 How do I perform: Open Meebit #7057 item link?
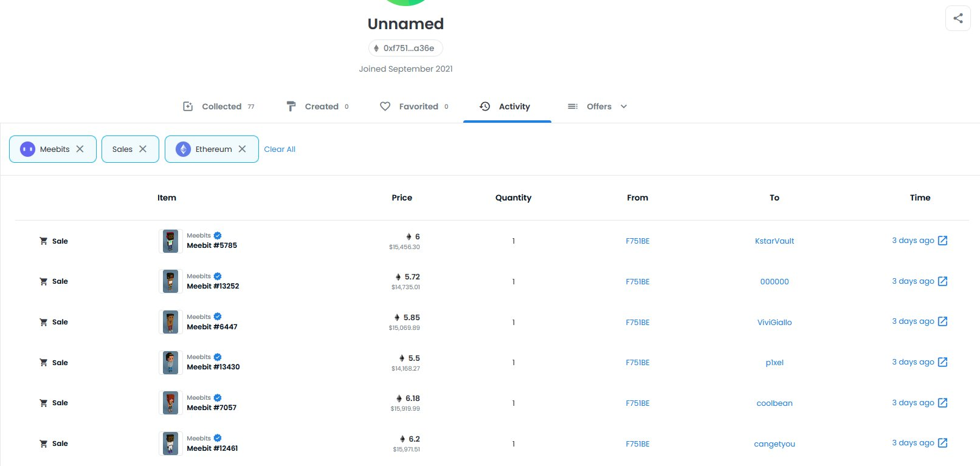212,408
